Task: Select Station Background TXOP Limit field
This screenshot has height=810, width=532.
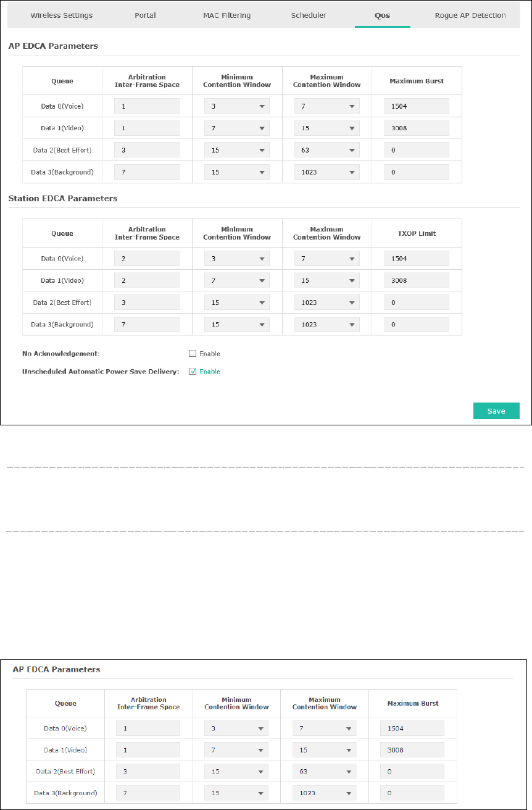Action: [x=417, y=324]
